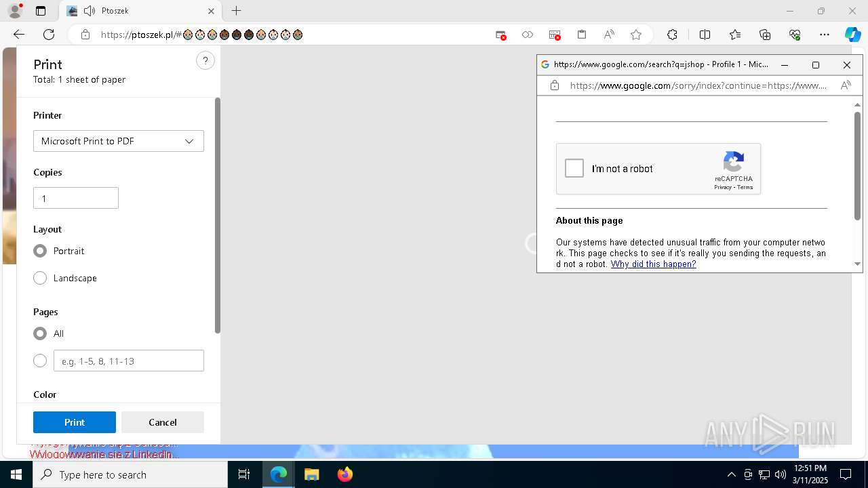Select the Ptoszek tab
This screenshot has height=488, width=868.
(x=140, y=11)
